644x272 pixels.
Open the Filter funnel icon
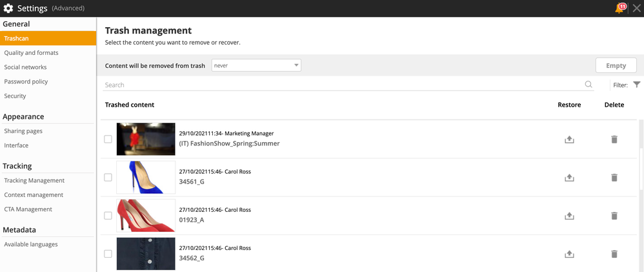637,85
